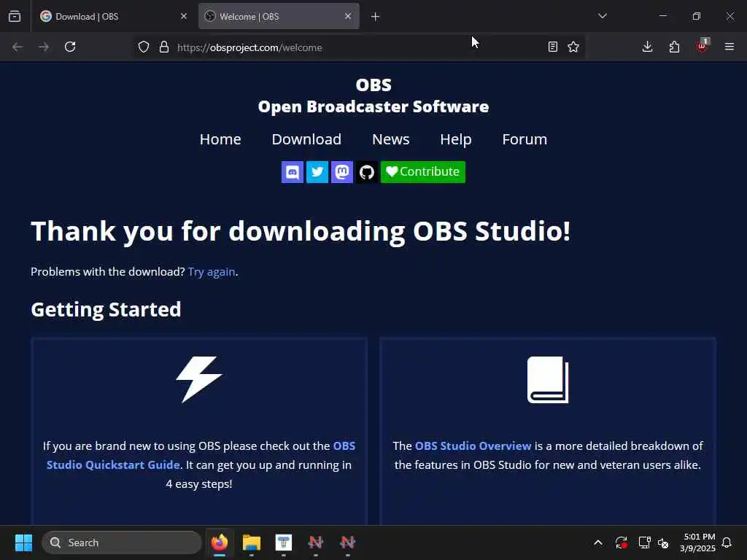Open the Discord social icon
747x560 pixels.
[292, 172]
